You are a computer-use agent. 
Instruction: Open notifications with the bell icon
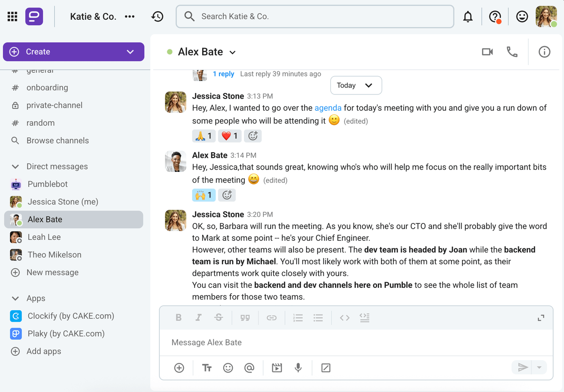(x=468, y=16)
